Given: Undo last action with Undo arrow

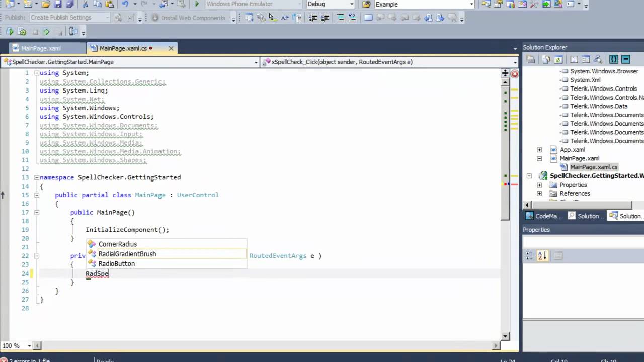Looking at the screenshot, I should 125,4.
